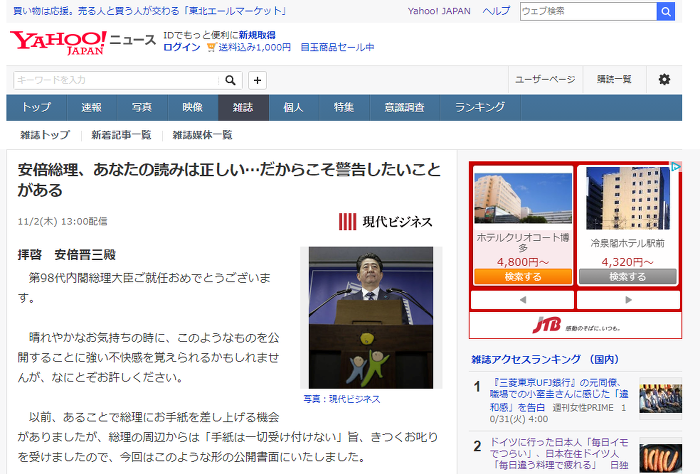Show previous hotel with left arrow

(522, 300)
